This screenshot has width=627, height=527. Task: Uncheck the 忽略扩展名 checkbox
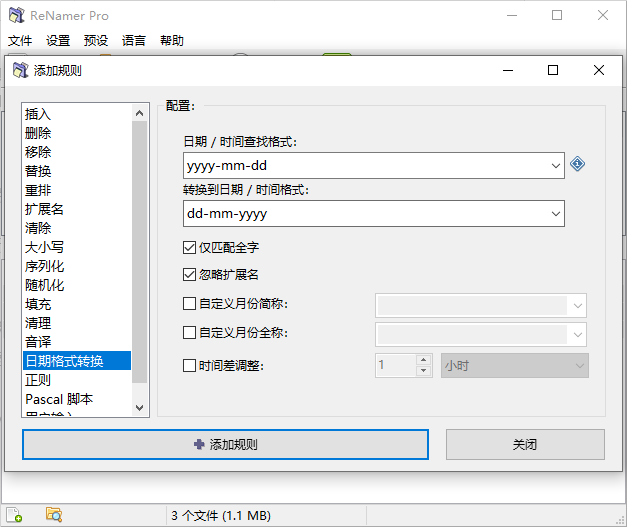(189, 275)
